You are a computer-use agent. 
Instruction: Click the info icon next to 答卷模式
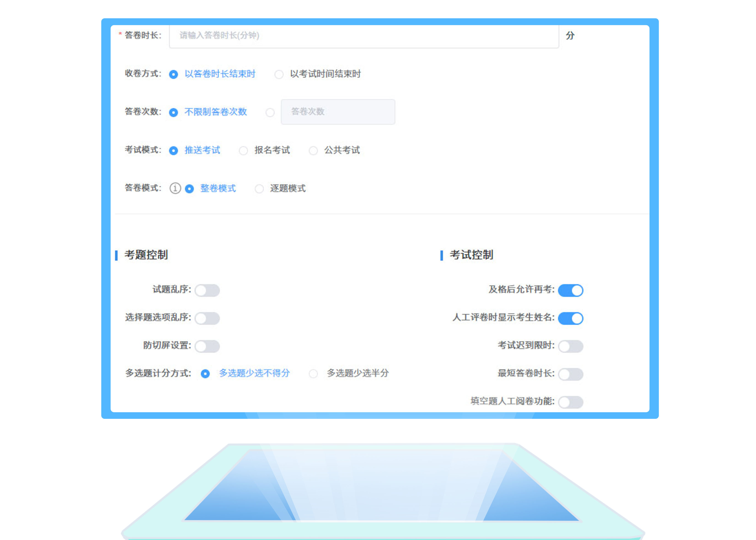click(175, 189)
